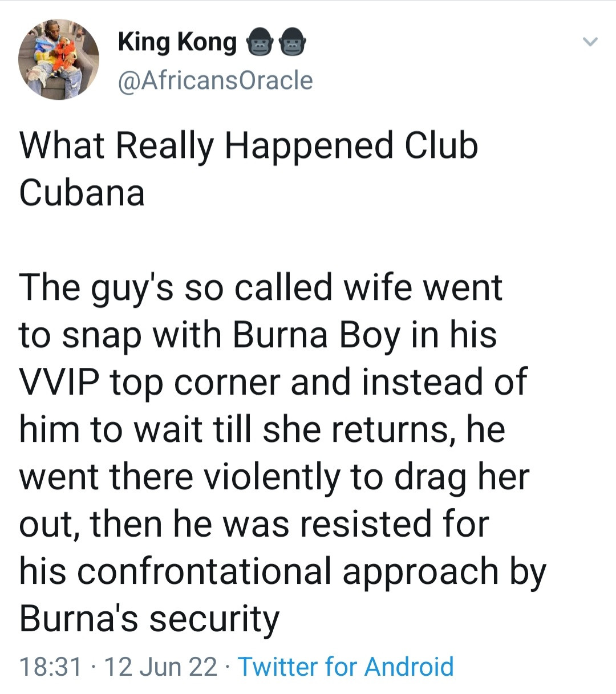The width and height of the screenshot is (616, 694).
Task: Open the @AfricansOracle handle
Action: (215, 80)
